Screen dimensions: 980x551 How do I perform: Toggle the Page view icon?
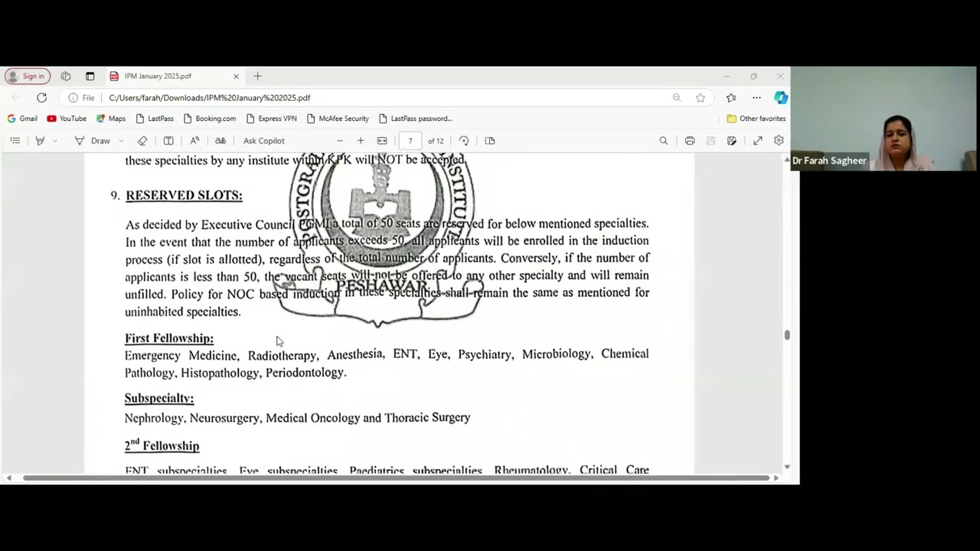click(490, 141)
